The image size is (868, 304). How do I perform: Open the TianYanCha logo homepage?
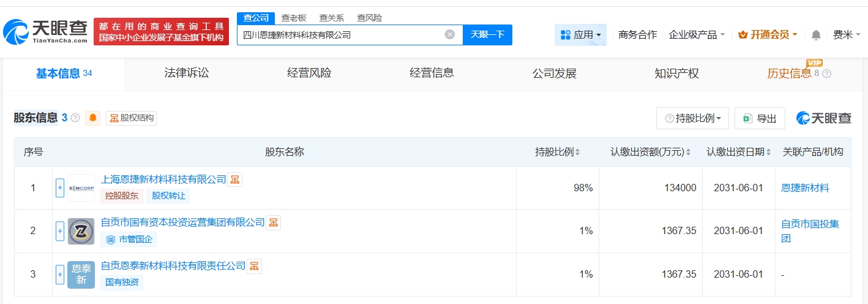click(x=46, y=31)
